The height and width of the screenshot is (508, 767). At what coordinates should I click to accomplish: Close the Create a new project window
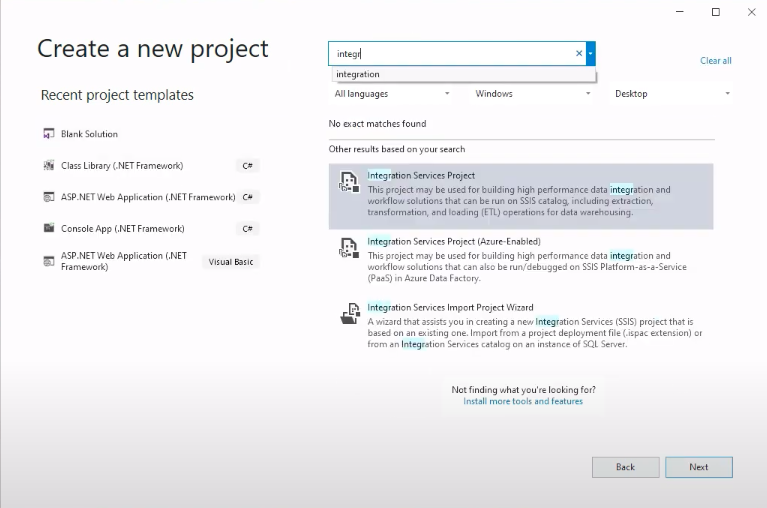752,12
